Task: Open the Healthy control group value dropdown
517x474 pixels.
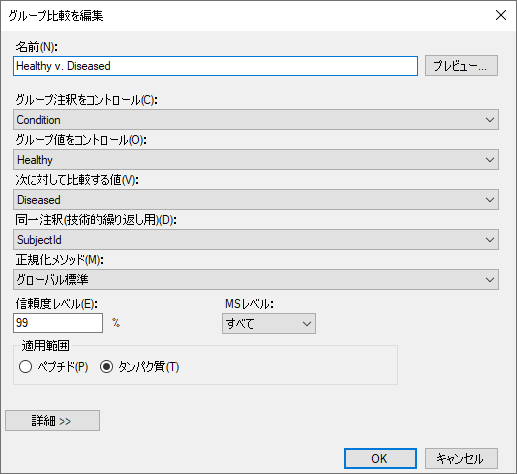Action: tap(256, 160)
